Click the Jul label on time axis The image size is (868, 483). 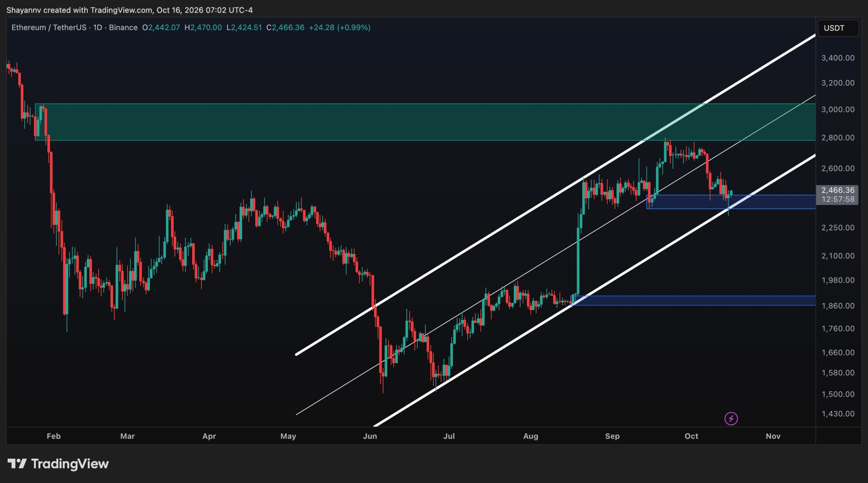coord(449,436)
